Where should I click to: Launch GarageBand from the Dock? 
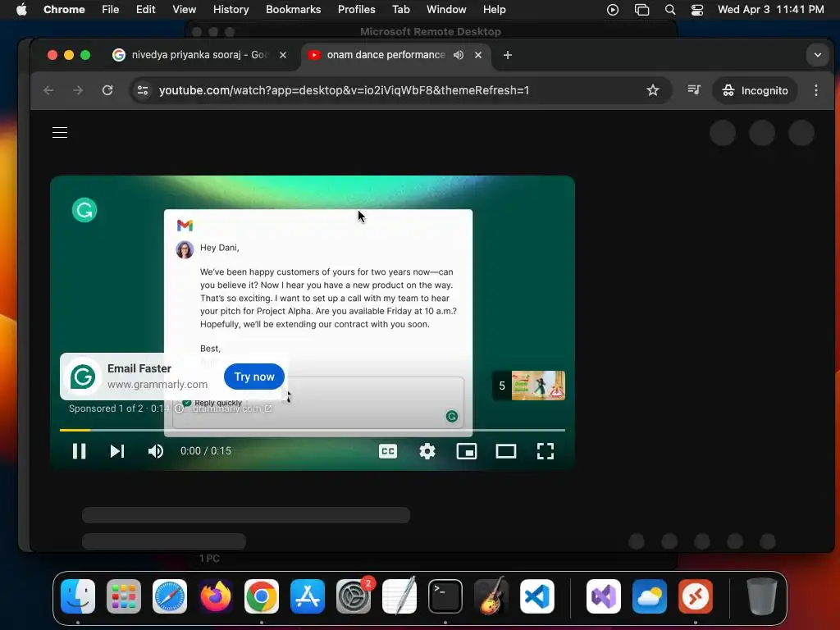coord(491,596)
